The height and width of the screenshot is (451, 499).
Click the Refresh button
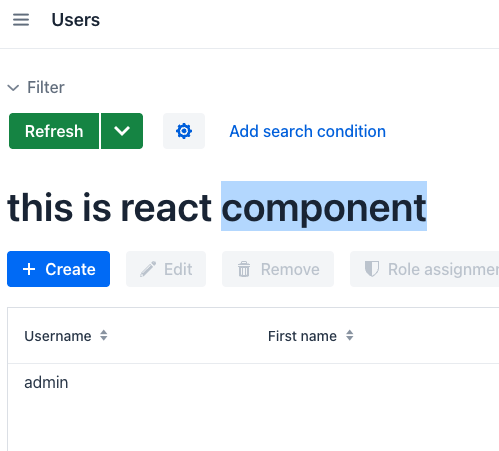54,131
